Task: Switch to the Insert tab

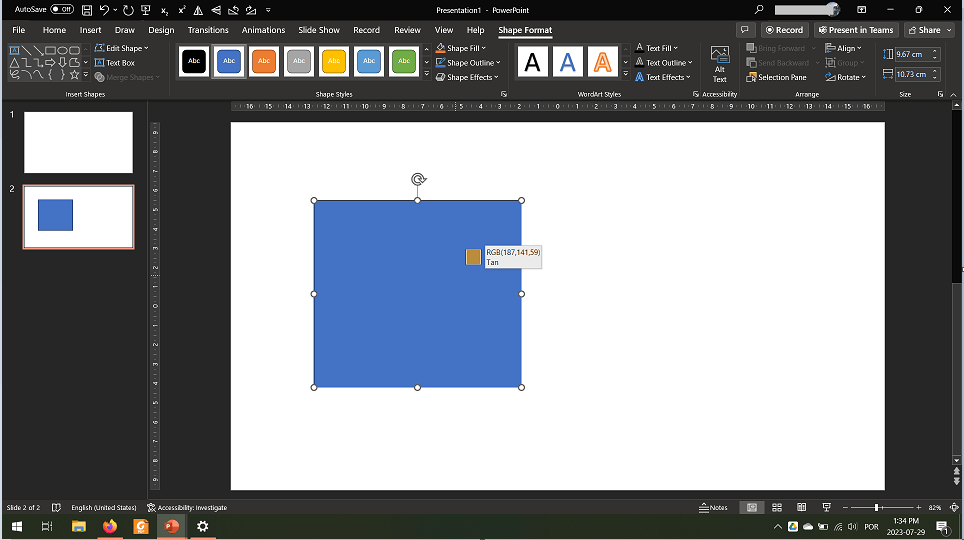Action: (x=90, y=30)
